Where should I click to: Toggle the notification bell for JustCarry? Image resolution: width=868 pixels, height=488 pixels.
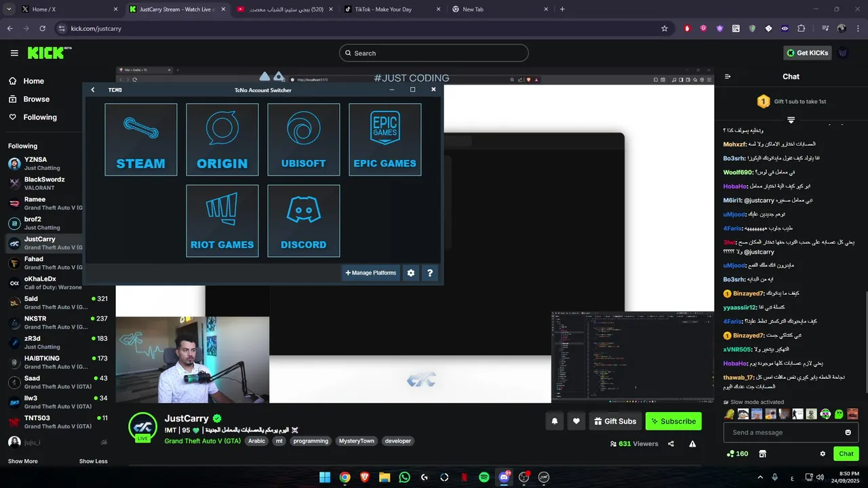(555, 422)
